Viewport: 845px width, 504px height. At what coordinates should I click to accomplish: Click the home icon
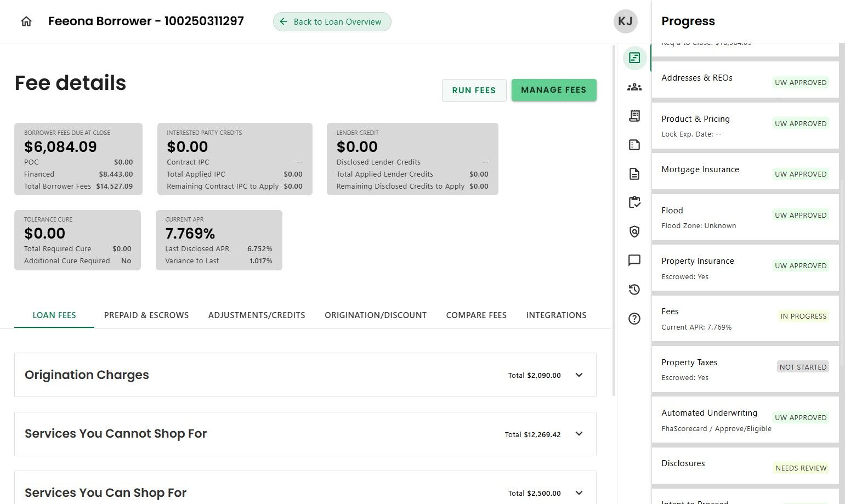pyautogui.click(x=26, y=21)
